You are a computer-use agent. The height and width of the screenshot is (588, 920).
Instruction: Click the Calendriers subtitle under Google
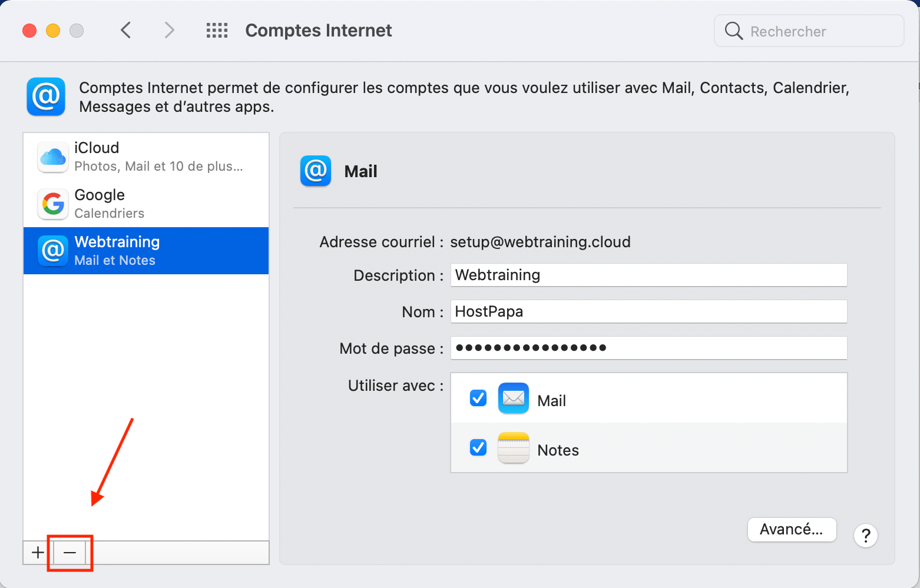(110, 214)
